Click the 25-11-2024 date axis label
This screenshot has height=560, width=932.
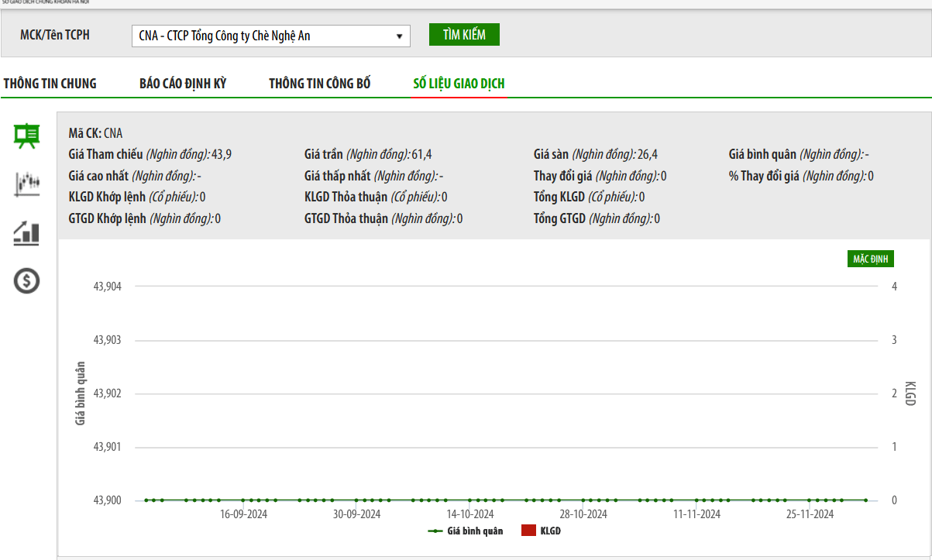[810, 514]
